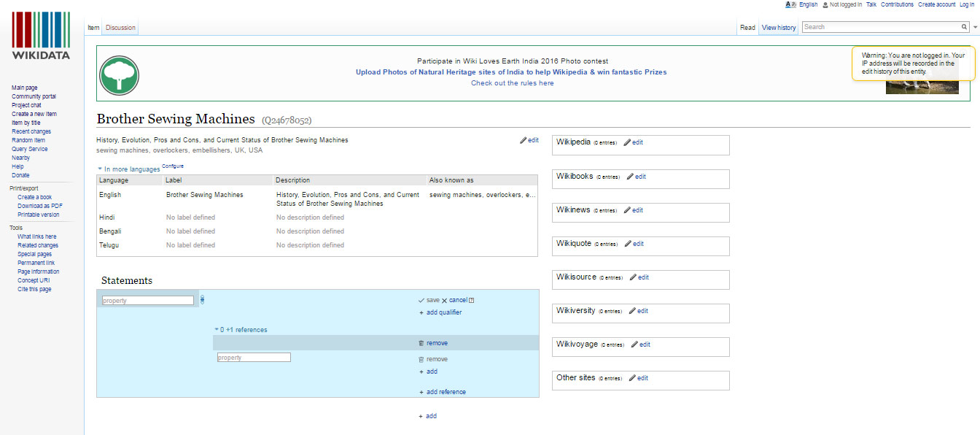980x435 pixels.
Task: Click the trash icon beside the reference property field
Action: 421,359
